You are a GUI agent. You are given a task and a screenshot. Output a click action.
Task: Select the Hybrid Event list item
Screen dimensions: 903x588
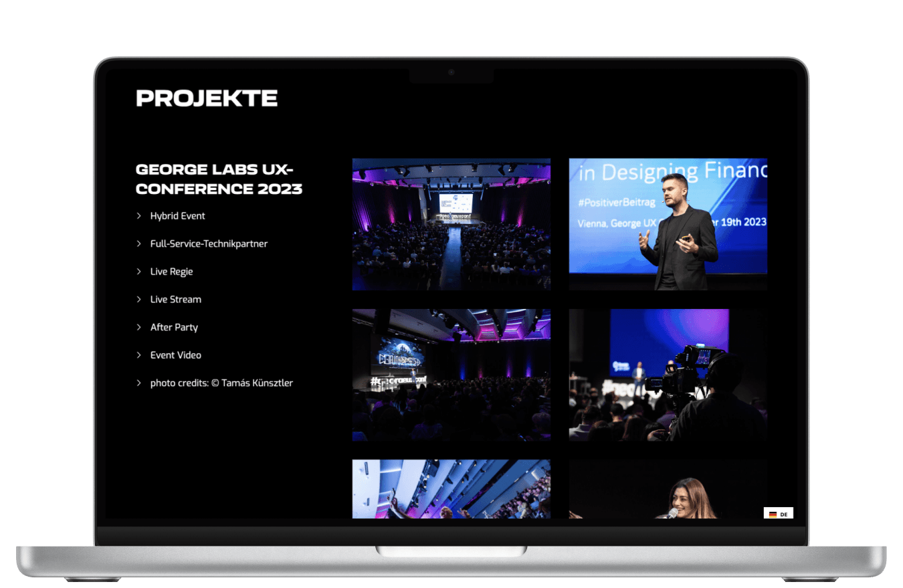click(x=178, y=216)
